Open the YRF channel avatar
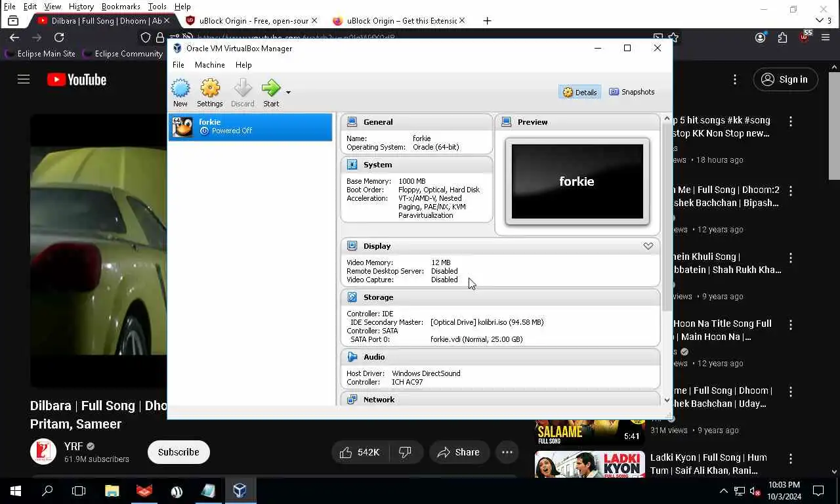 [43, 452]
